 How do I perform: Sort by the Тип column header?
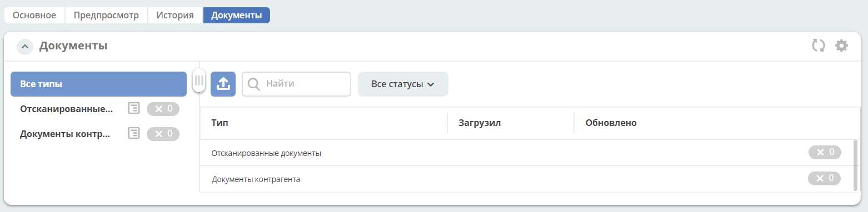(323, 123)
